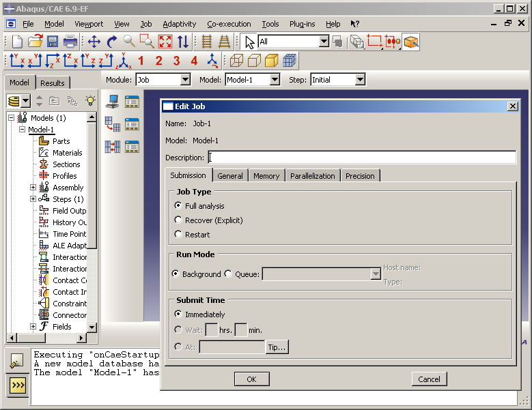Click OK in Edit Job dialog
The image size is (532, 410).
252,379
